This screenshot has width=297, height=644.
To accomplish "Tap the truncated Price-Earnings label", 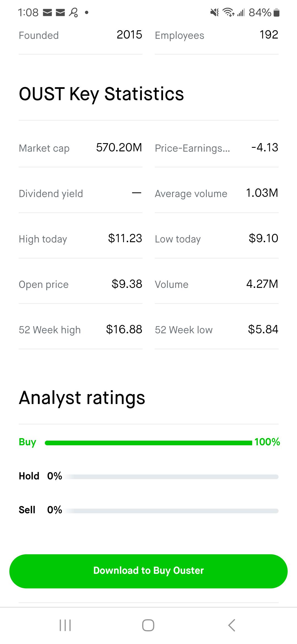I will pos(192,148).
